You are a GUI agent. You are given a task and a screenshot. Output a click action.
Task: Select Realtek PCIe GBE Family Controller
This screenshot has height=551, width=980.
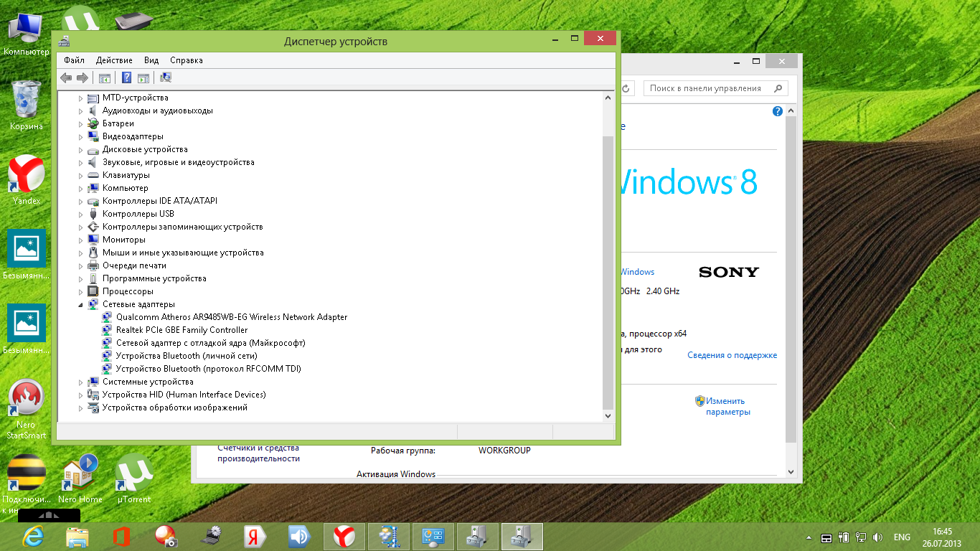[x=182, y=330]
